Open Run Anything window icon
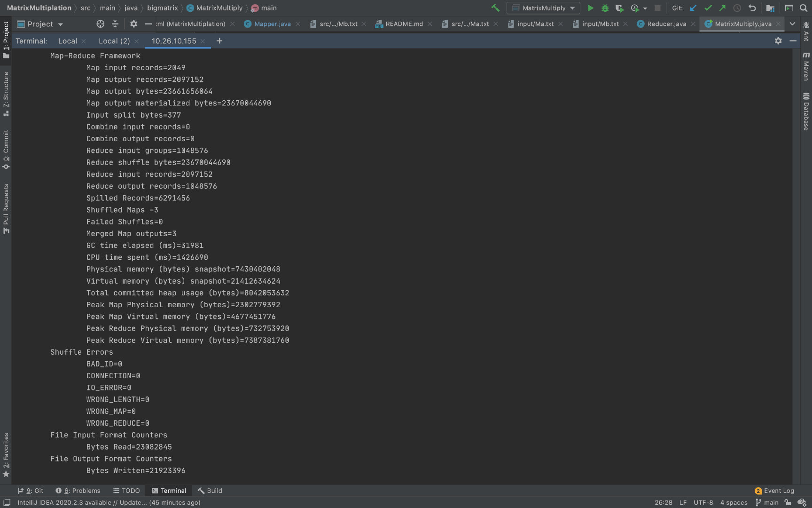Image resolution: width=812 pixels, height=508 pixels. tap(789, 8)
